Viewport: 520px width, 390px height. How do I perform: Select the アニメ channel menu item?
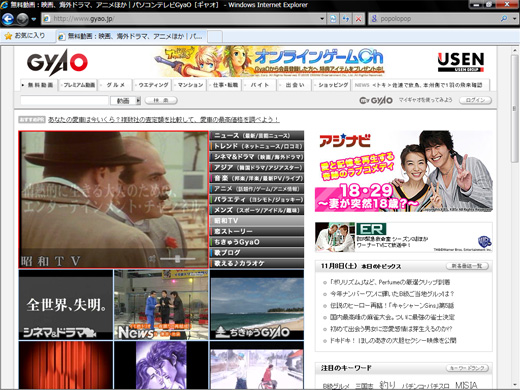tap(257, 189)
